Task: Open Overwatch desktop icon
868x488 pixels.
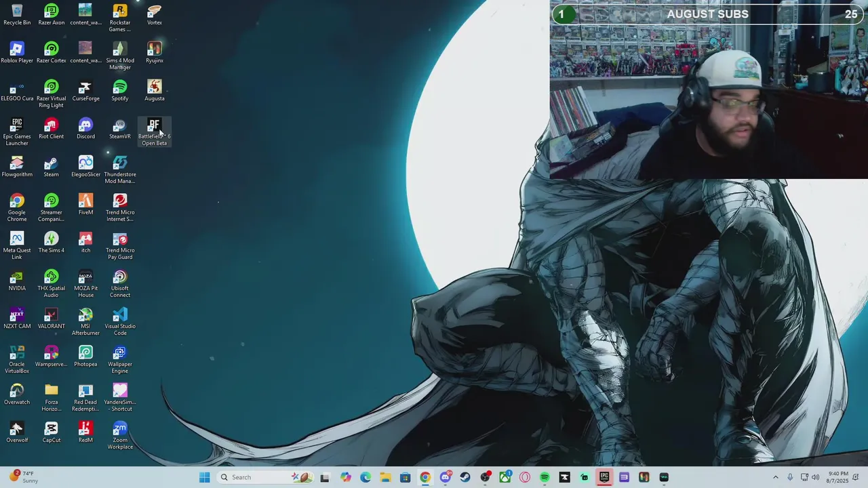Action: (17, 394)
